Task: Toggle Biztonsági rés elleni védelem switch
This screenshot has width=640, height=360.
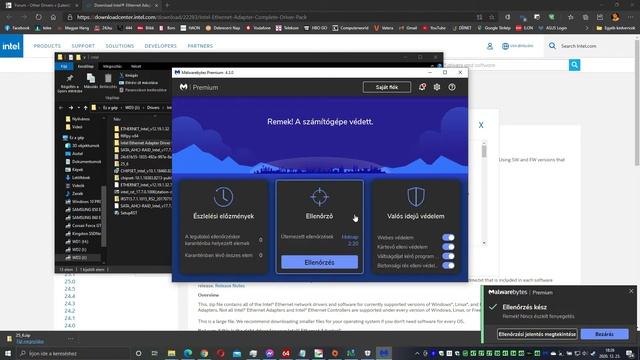Action: click(448, 265)
